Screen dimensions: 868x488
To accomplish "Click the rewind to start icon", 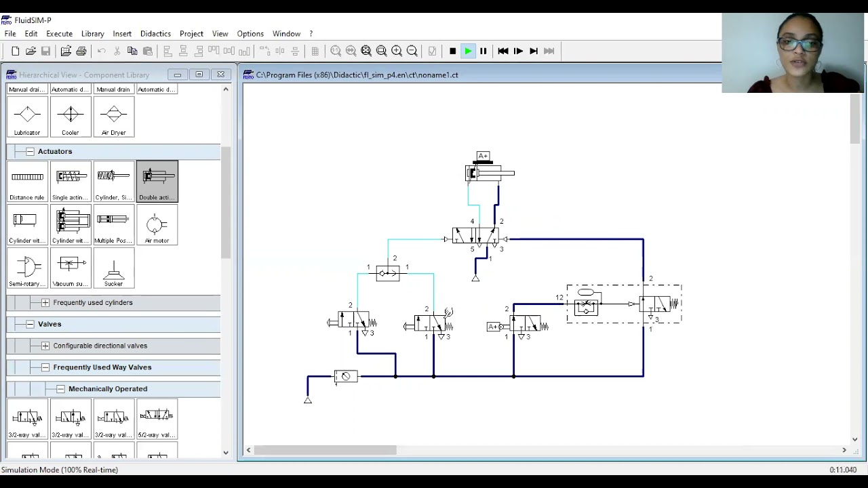I will [503, 51].
